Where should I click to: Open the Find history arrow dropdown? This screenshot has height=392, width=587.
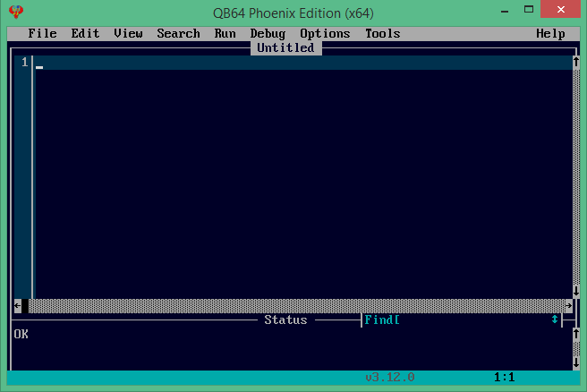pyautogui.click(x=555, y=320)
